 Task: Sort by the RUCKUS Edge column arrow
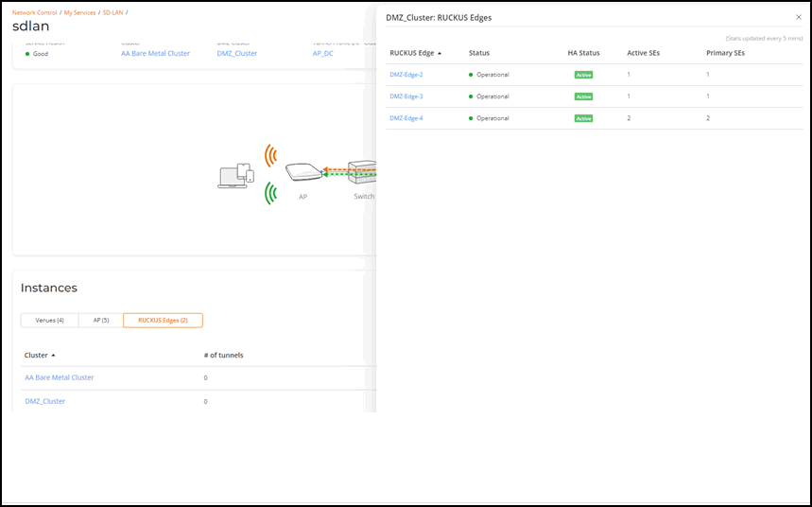pos(440,53)
